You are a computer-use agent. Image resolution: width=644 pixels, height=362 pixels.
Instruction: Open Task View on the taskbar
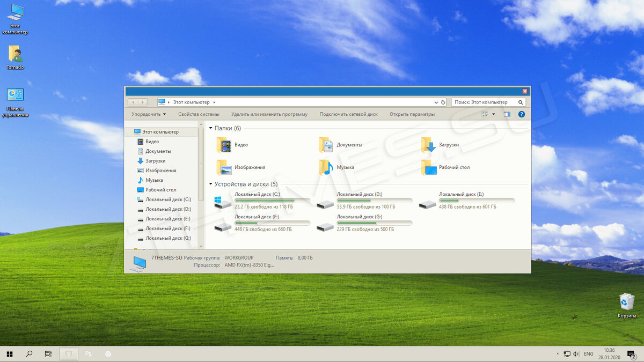(x=48, y=354)
